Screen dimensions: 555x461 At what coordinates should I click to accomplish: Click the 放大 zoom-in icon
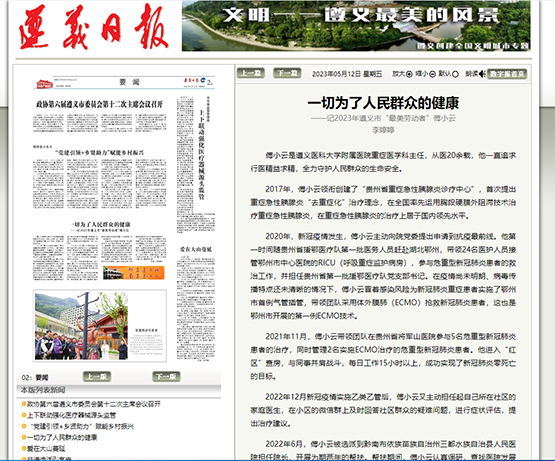[x=409, y=74]
